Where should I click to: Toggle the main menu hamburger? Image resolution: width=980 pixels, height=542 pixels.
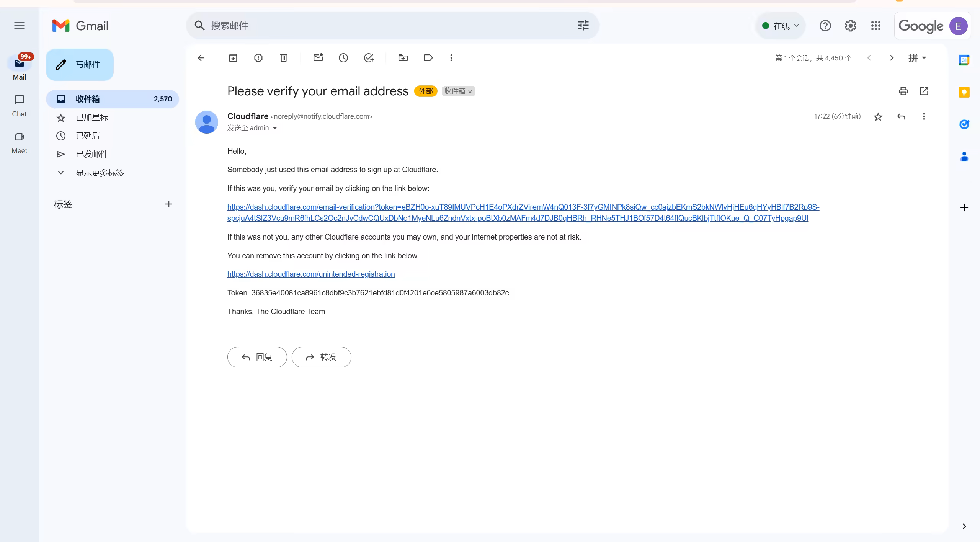coord(20,26)
